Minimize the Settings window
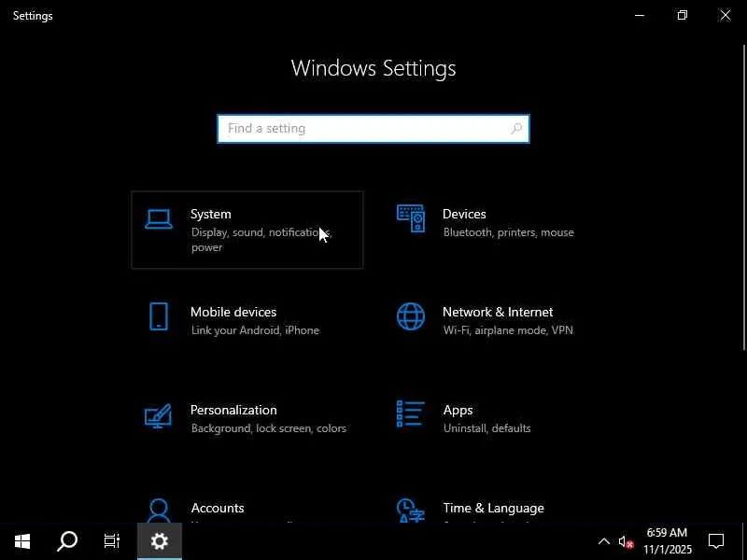This screenshot has height=560, width=747. 640,15
